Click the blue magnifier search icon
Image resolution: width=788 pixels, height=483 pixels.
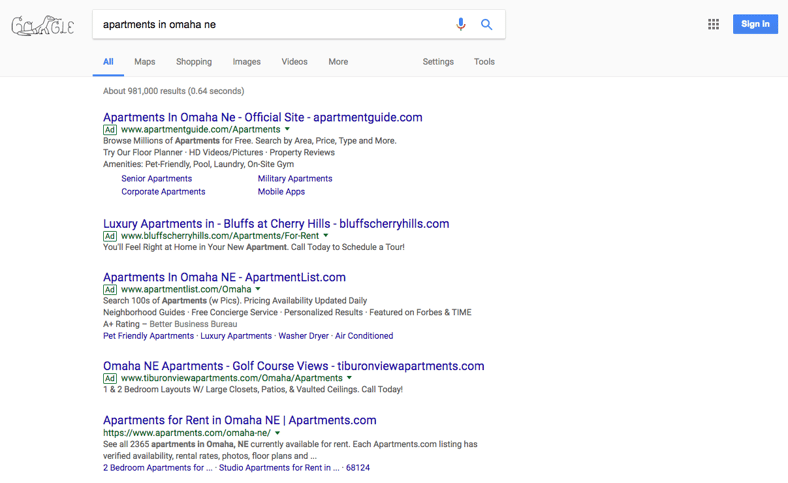click(x=487, y=24)
